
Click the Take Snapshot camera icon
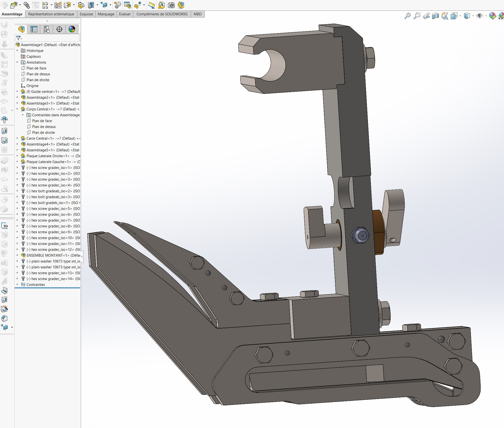tap(171, 5)
